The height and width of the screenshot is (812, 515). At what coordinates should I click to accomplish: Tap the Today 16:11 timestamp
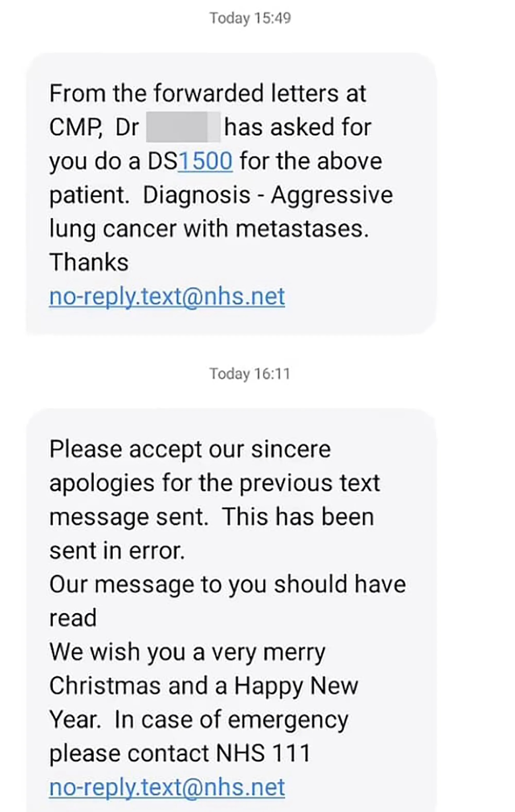pos(250,374)
